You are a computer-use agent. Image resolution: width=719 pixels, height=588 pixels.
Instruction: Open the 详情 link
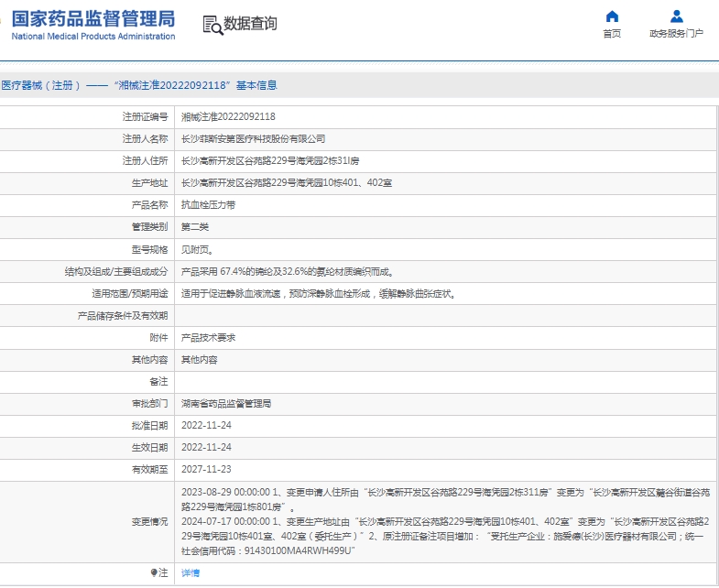pos(191,572)
